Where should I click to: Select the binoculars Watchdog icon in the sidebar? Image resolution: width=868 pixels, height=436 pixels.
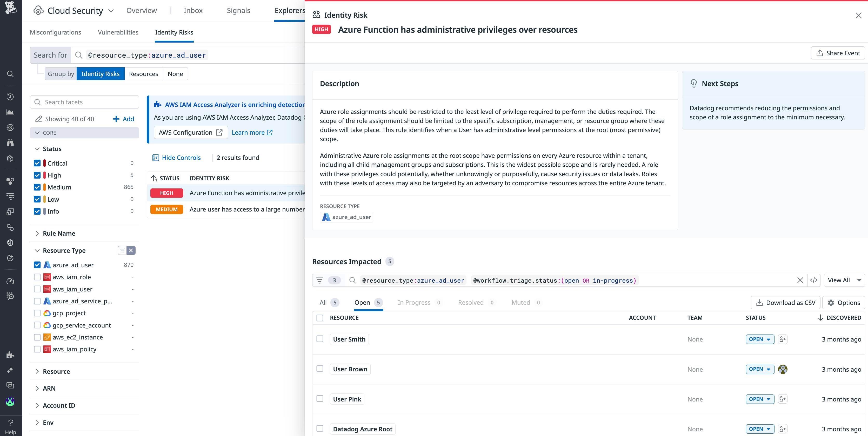[10, 143]
